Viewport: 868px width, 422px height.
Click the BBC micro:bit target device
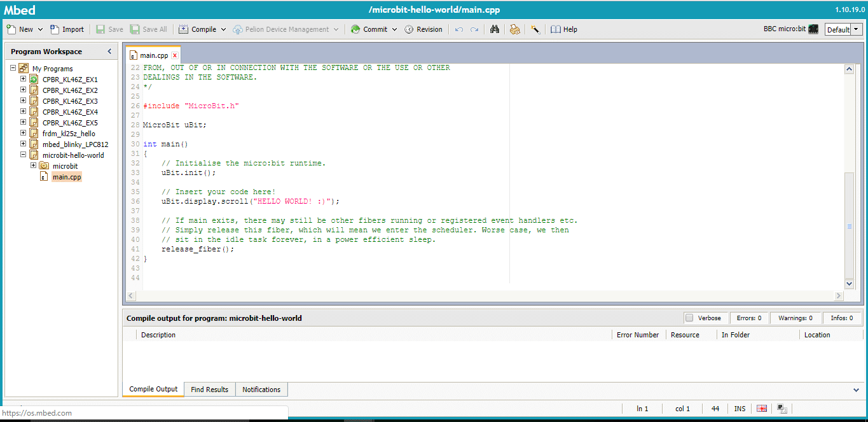tap(791, 29)
